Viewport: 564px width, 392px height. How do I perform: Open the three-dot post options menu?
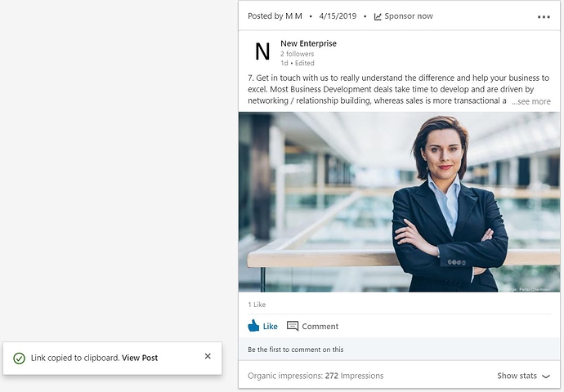point(544,17)
